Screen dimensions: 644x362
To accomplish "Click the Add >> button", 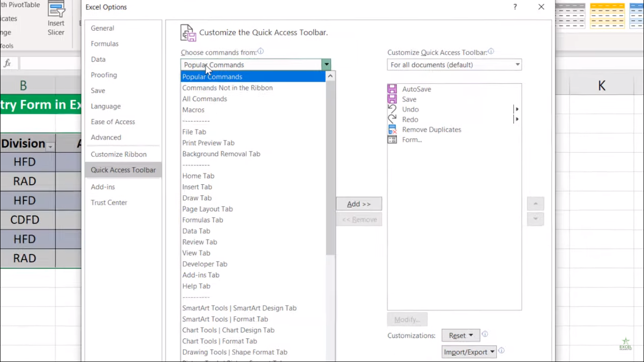I will click(x=359, y=204).
